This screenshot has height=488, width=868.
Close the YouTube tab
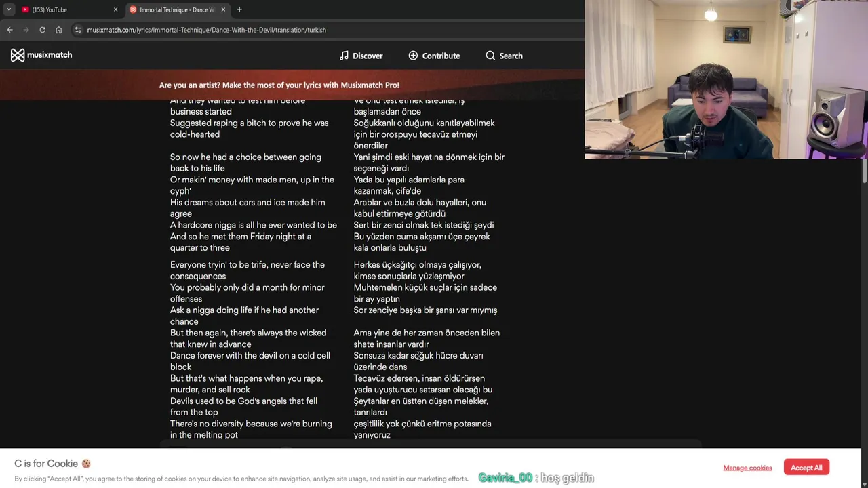tap(115, 9)
